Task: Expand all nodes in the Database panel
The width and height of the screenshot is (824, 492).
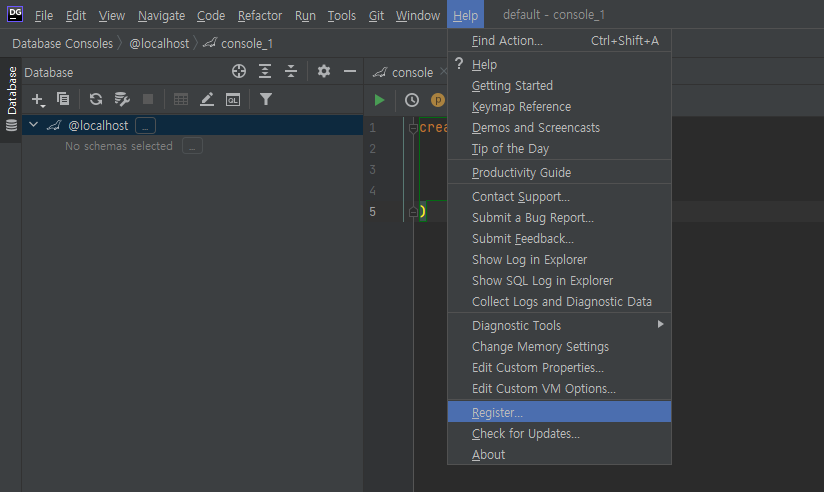Action: point(265,71)
